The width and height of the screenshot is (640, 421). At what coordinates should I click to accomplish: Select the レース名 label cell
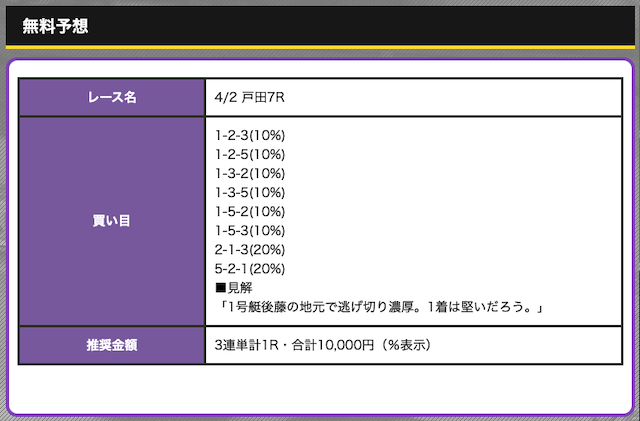tap(111, 98)
